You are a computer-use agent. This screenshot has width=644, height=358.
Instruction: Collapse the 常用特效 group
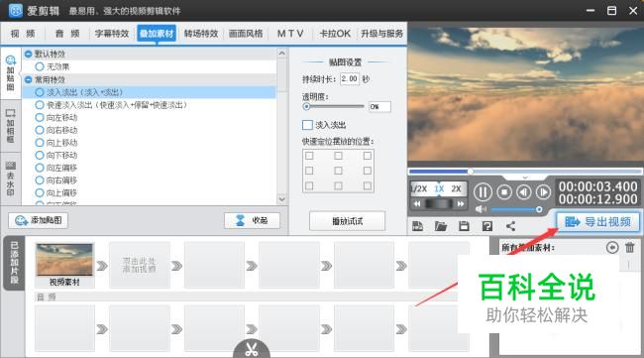[x=29, y=79]
